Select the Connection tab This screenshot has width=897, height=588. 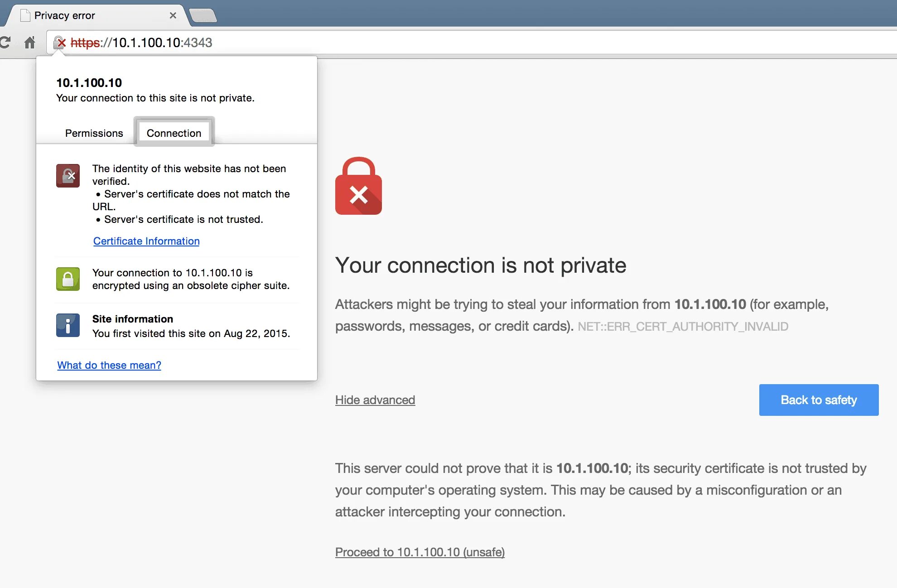click(x=174, y=133)
